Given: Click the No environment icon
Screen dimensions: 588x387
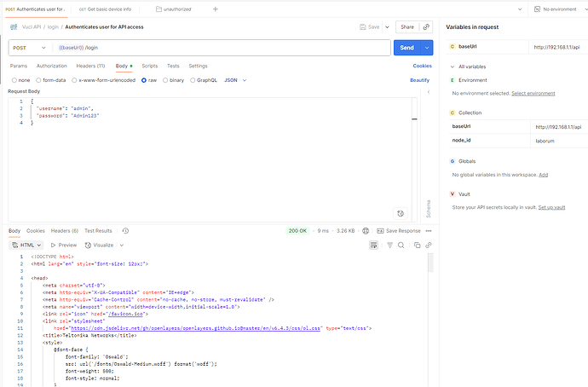Looking at the screenshot, I should click(x=537, y=9).
